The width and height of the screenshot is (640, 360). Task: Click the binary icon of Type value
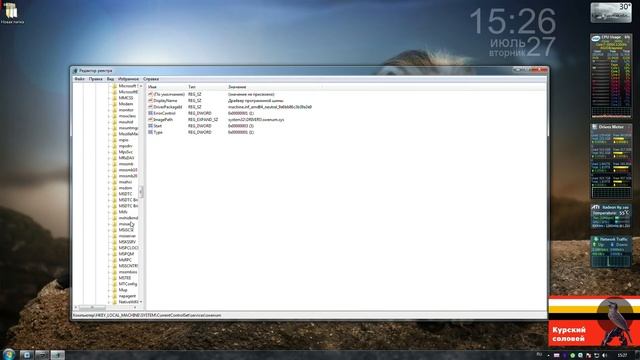pos(150,132)
